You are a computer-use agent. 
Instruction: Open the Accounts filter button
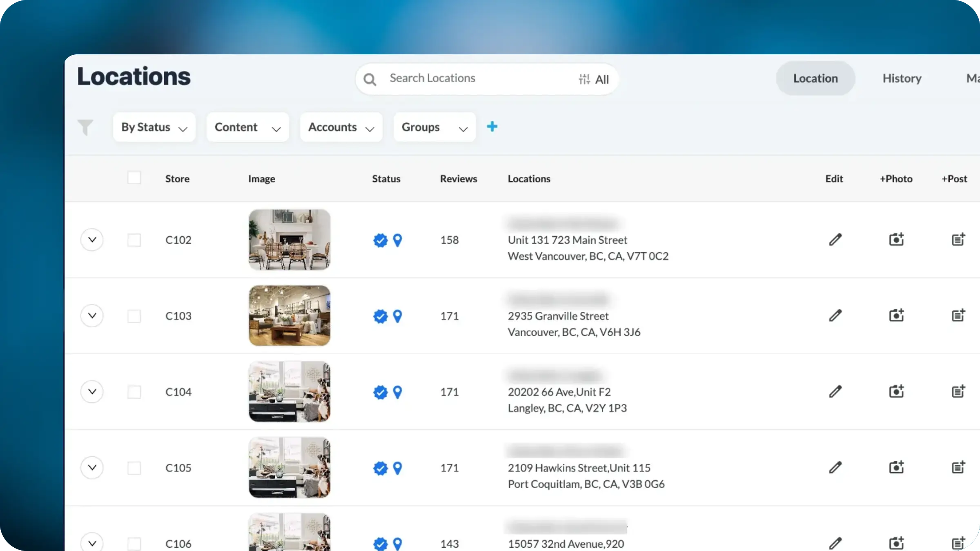click(341, 127)
